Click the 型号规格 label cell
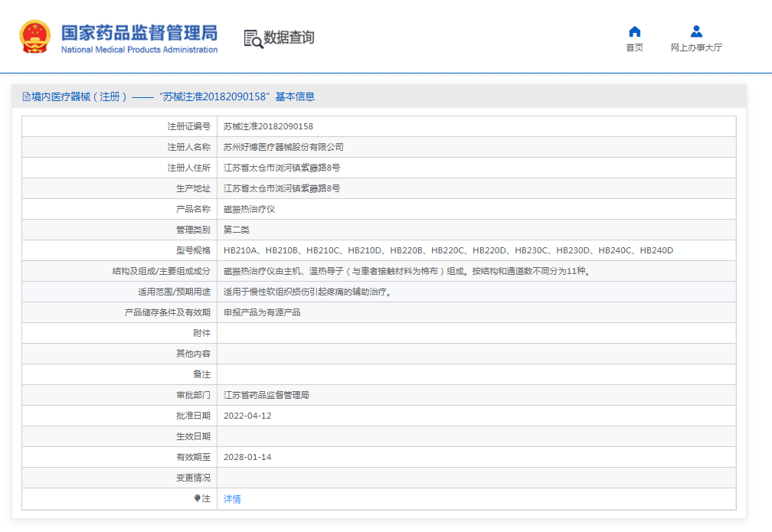The height and width of the screenshot is (532, 772). coord(119,250)
